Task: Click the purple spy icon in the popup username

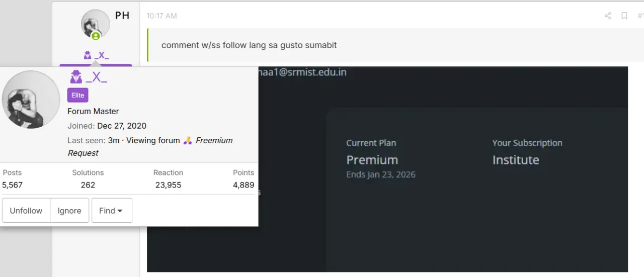Action: click(75, 77)
